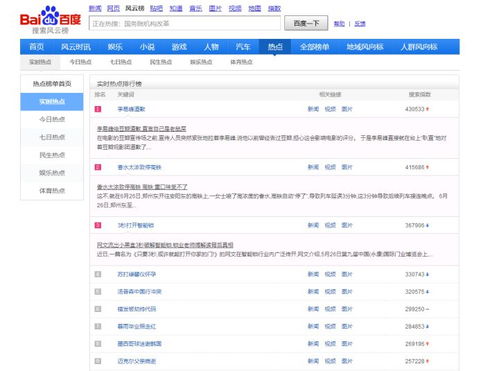This screenshot has height=371, width=499.
Task: Select the grey rank 6 badge
Action: coord(98,309)
